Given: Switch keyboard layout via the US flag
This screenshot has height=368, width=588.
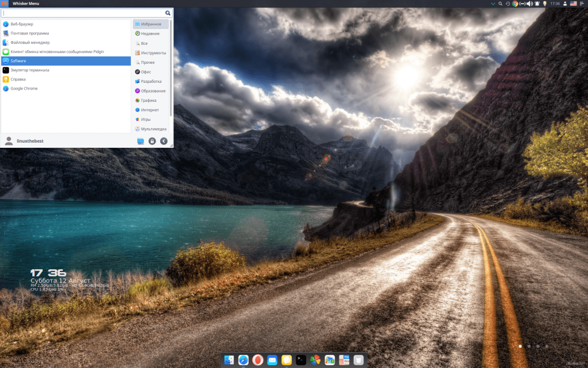Looking at the screenshot, I should [x=574, y=3].
